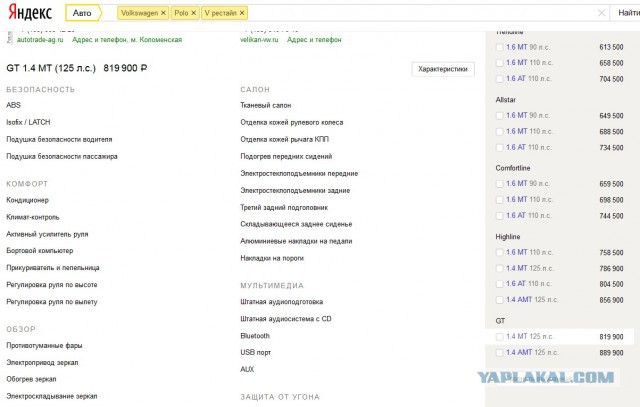This screenshot has height=407, width=640.
Task: Check Highline 1.6 MT 758 500 box
Action: coord(499,253)
